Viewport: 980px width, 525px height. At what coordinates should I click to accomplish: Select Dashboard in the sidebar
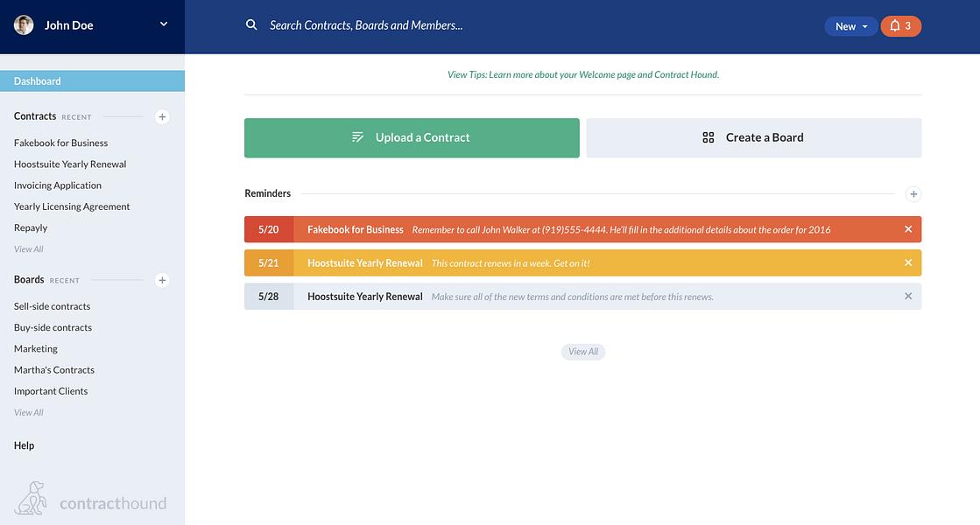pos(93,81)
